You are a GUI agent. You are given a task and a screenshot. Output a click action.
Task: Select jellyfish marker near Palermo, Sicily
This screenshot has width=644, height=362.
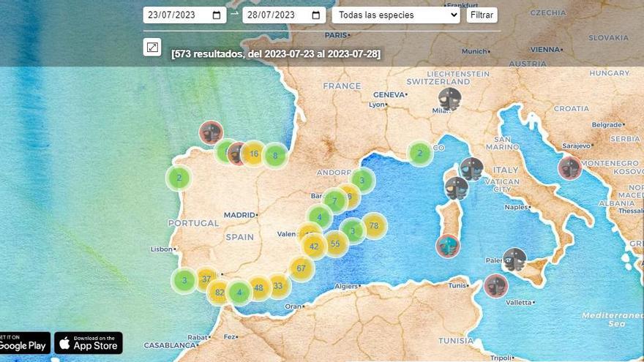(514, 260)
